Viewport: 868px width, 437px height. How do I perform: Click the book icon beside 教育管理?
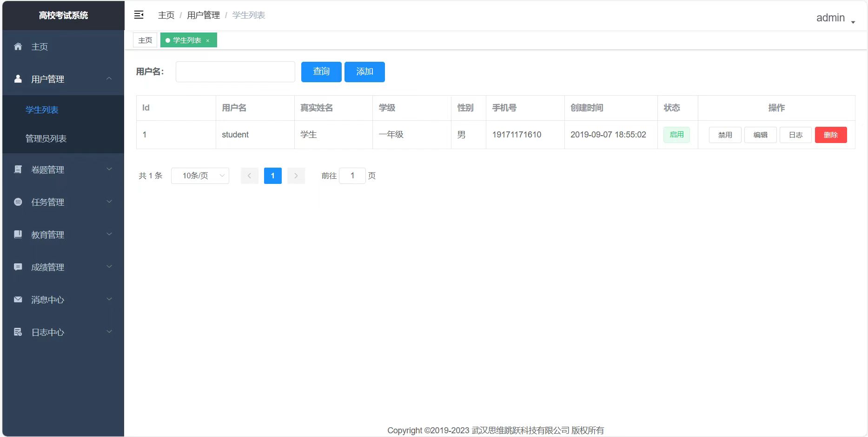pyautogui.click(x=18, y=235)
